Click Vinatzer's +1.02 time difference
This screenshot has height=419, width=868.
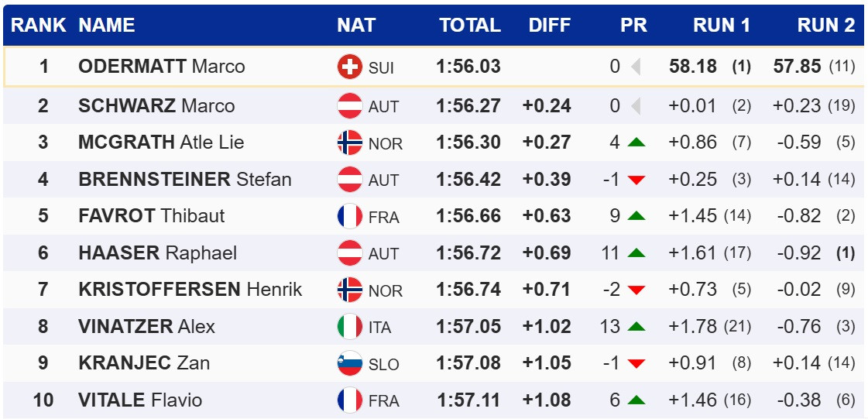547,327
